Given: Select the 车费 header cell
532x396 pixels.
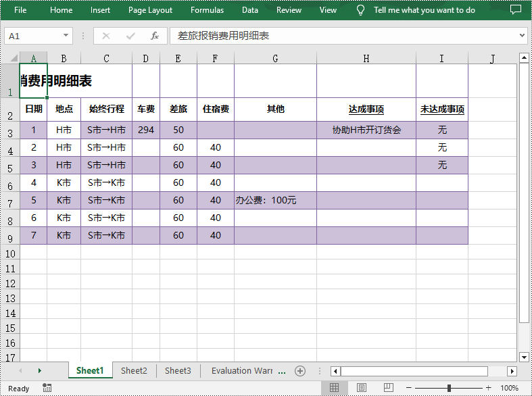Looking at the screenshot, I should 146,109.
